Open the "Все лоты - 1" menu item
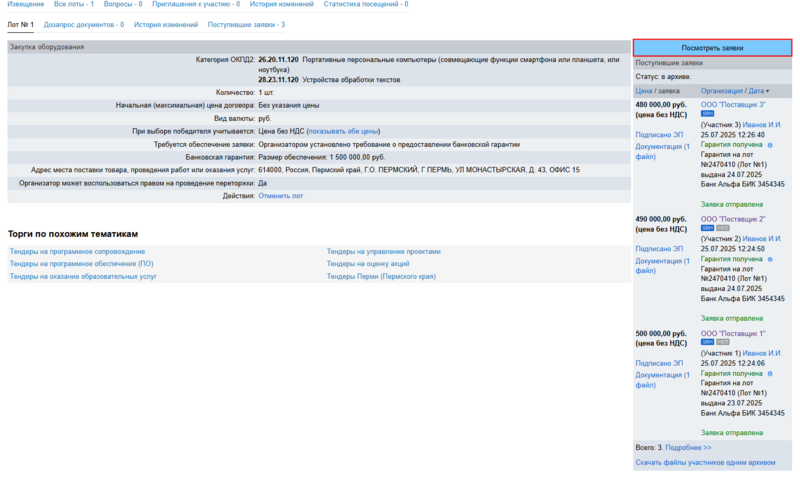 tap(74, 5)
